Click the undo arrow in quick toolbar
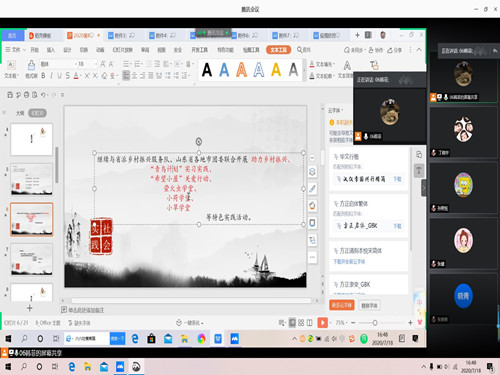 click(x=43, y=95)
